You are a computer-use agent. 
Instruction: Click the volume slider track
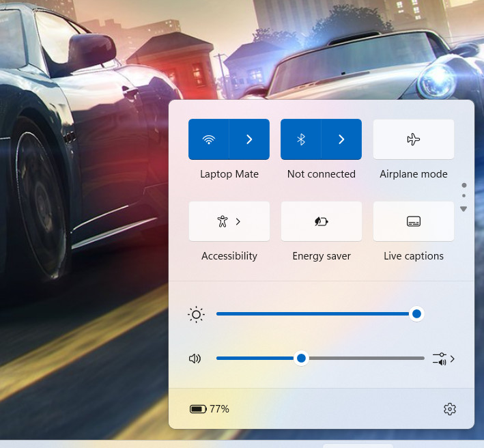pyautogui.click(x=320, y=358)
